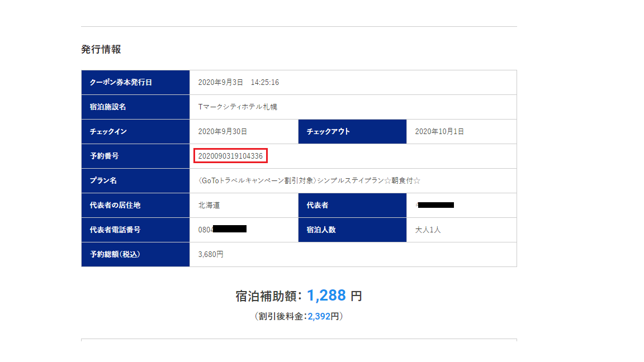
Task: Click the subsidy amount 1,288 円
Action: 334,296
